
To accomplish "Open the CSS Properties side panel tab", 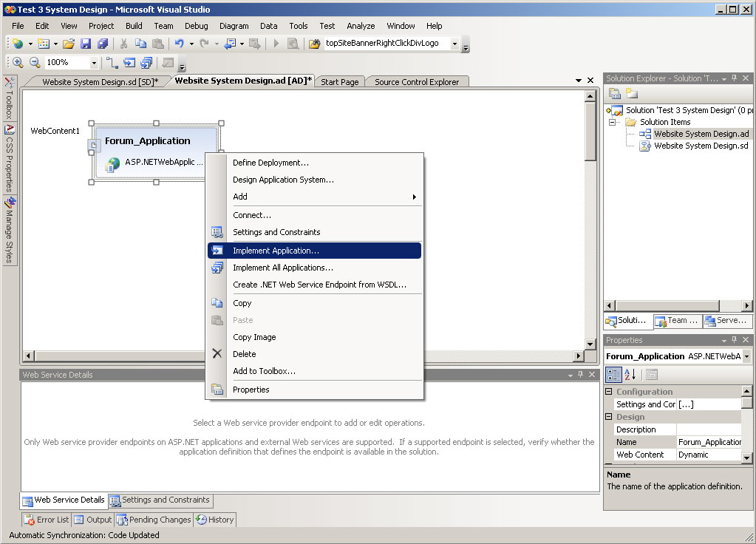I will (9, 158).
